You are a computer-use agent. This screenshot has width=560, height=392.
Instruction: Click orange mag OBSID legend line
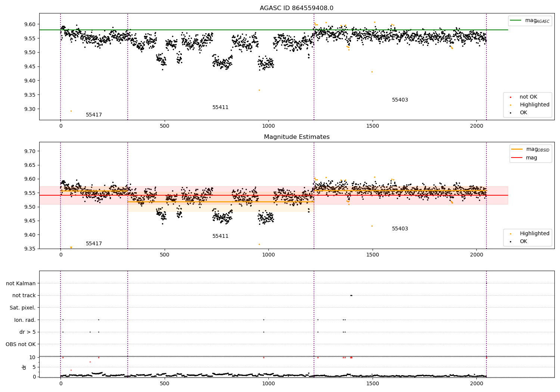click(x=517, y=149)
